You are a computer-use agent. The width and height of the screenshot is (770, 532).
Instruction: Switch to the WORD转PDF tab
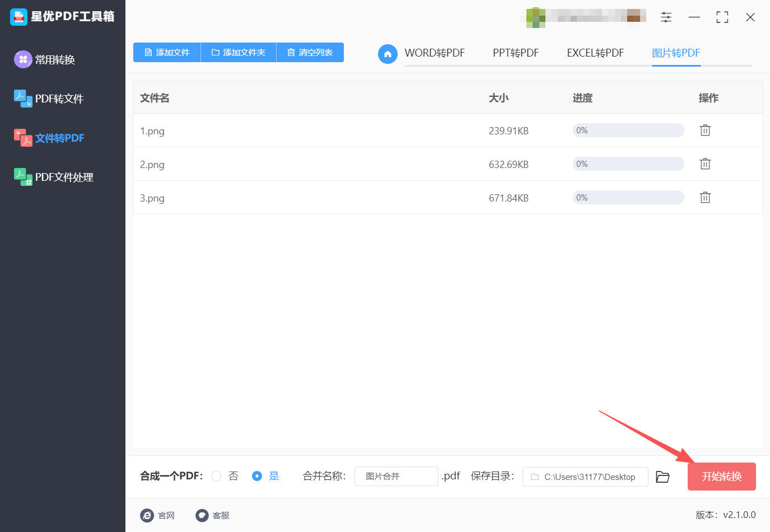pos(435,53)
